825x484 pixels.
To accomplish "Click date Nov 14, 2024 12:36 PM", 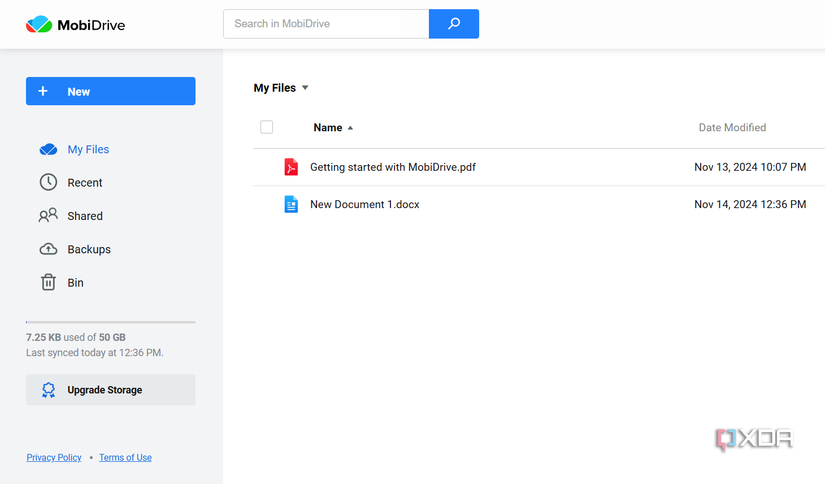I will tap(750, 205).
